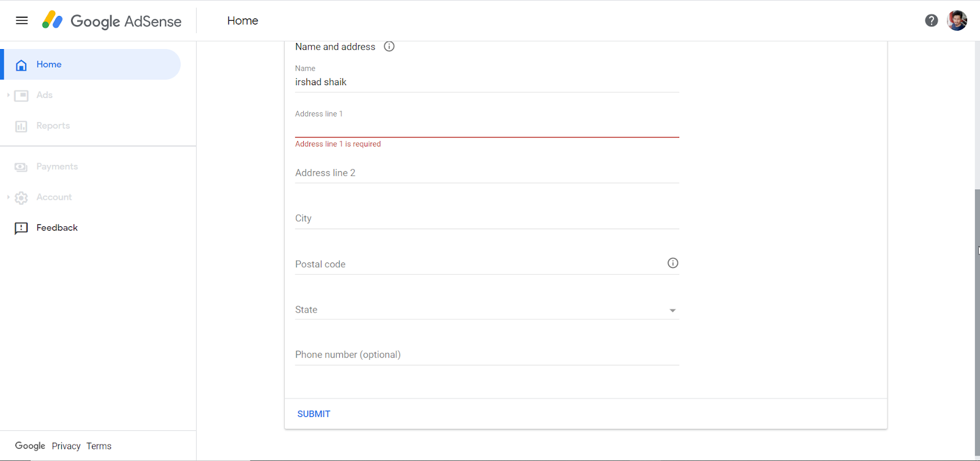Open the Help question mark icon

click(931, 20)
